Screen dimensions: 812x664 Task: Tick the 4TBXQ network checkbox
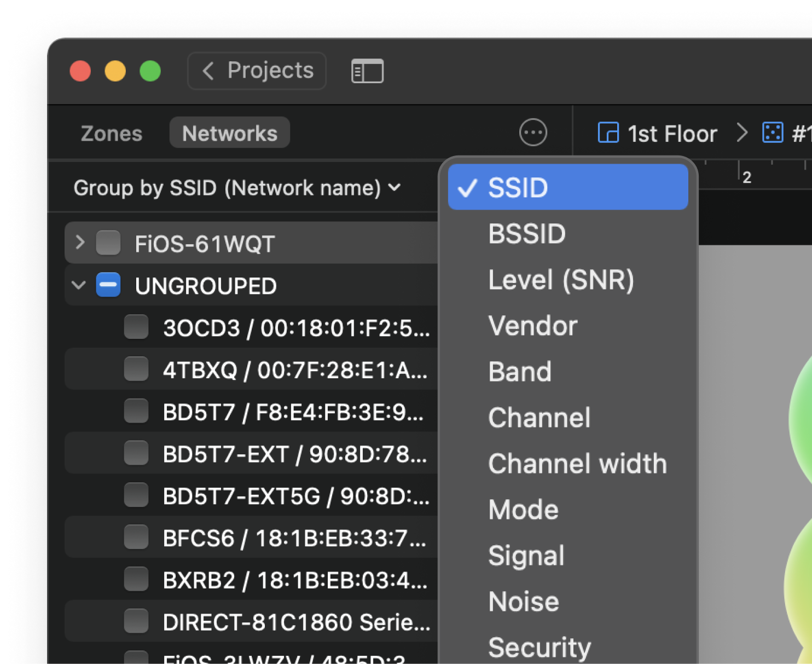pyautogui.click(x=136, y=369)
